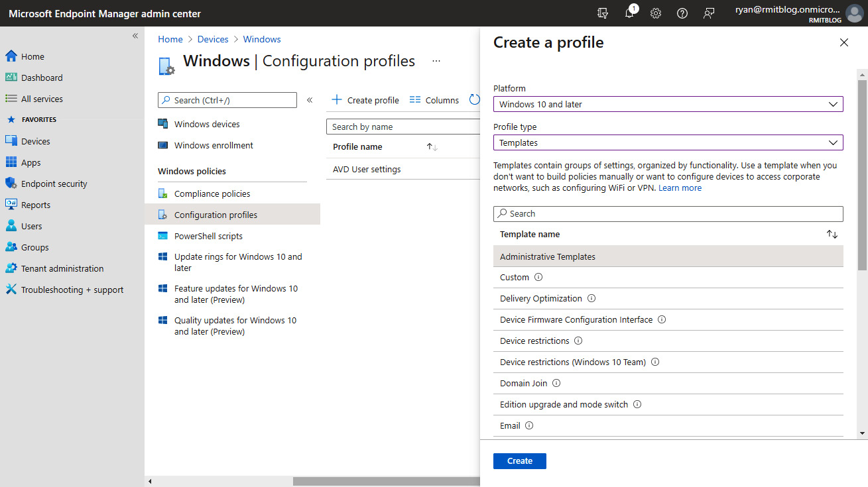The height and width of the screenshot is (487, 868).
Task: Open the help question mark icon
Action: click(x=682, y=13)
